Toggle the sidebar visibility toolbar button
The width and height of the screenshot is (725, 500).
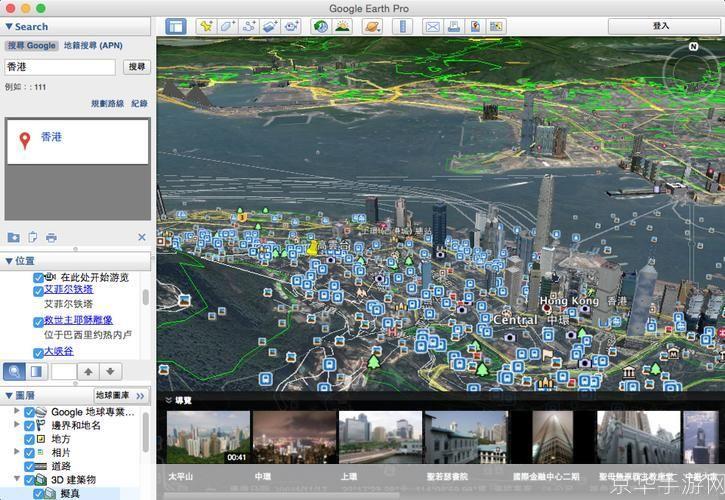click(x=176, y=26)
